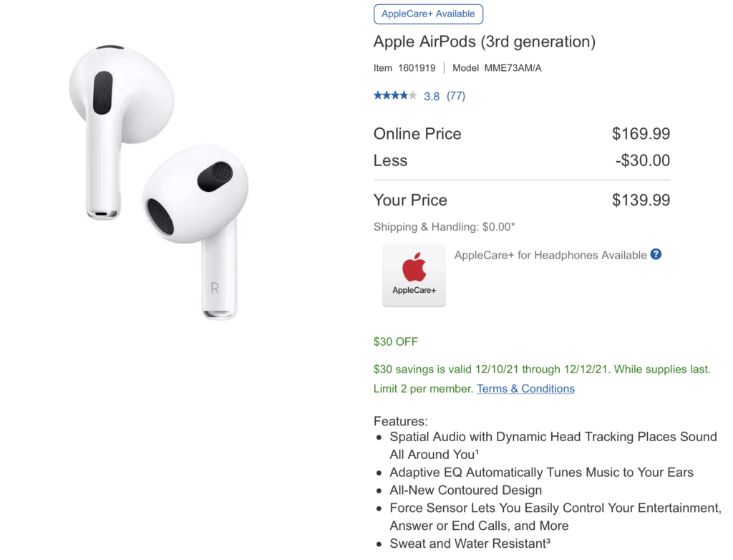Click the $169.99 Online Price amount

(x=641, y=134)
